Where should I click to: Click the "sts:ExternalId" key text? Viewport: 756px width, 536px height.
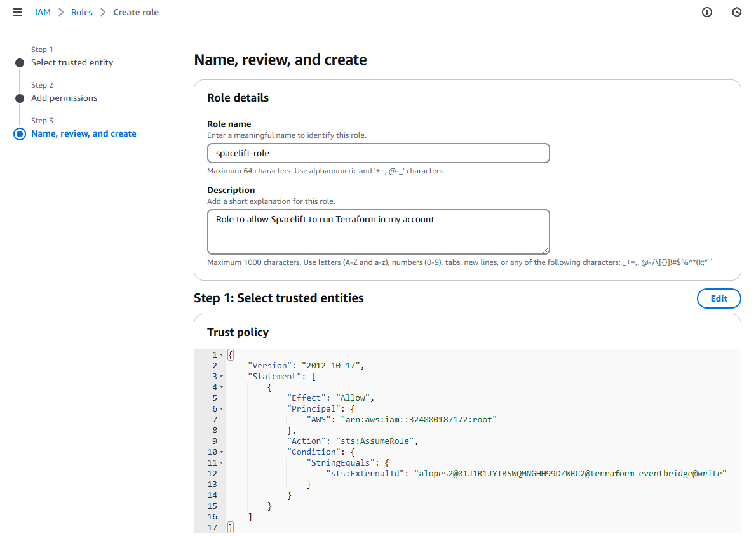click(365, 474)
